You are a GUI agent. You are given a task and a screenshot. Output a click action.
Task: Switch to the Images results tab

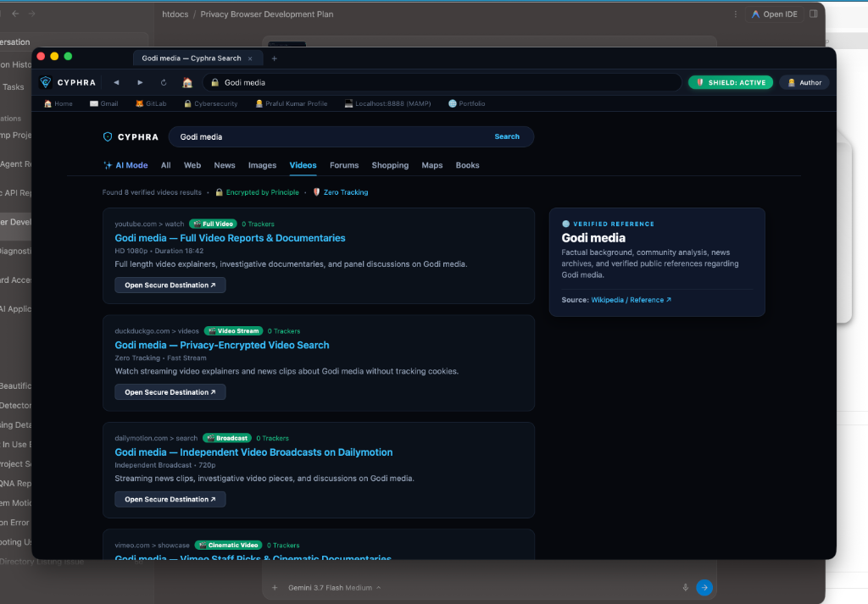(262, 165)
